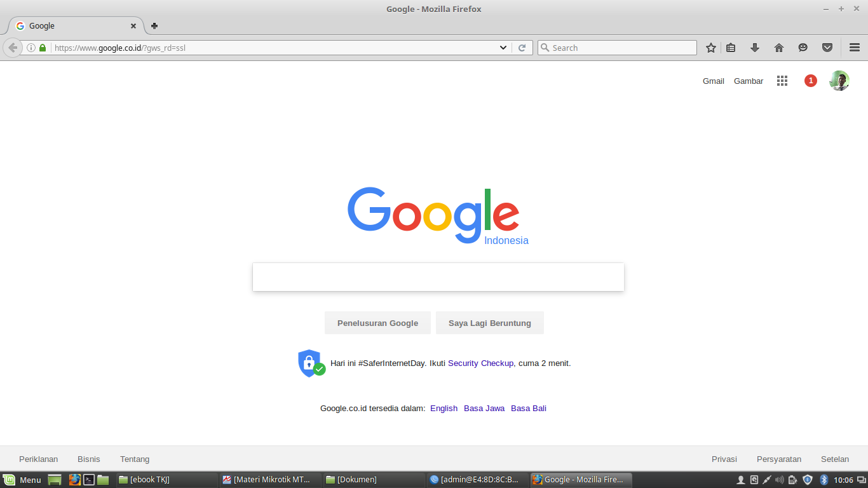Open Gmail link

pos(714,81)
